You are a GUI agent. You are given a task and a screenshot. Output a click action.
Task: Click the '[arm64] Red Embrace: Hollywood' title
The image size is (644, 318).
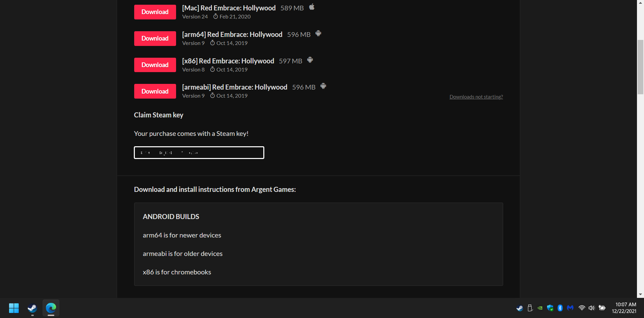tap(232, 35)
